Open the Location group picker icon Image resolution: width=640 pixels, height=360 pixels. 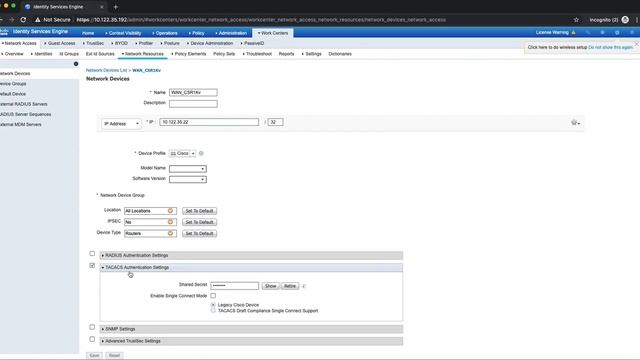pyautogui.click(x=171, y=211)
